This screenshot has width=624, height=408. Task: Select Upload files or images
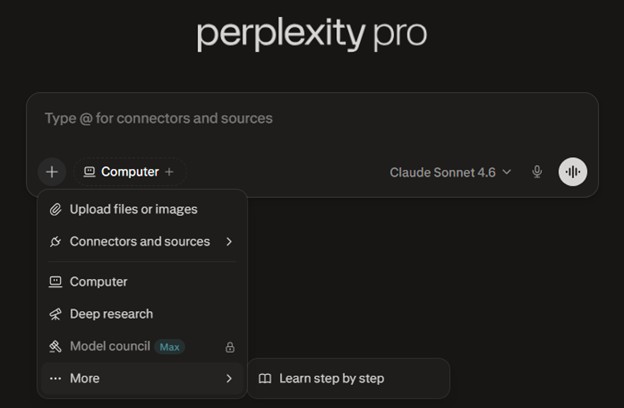coord(133,209)
